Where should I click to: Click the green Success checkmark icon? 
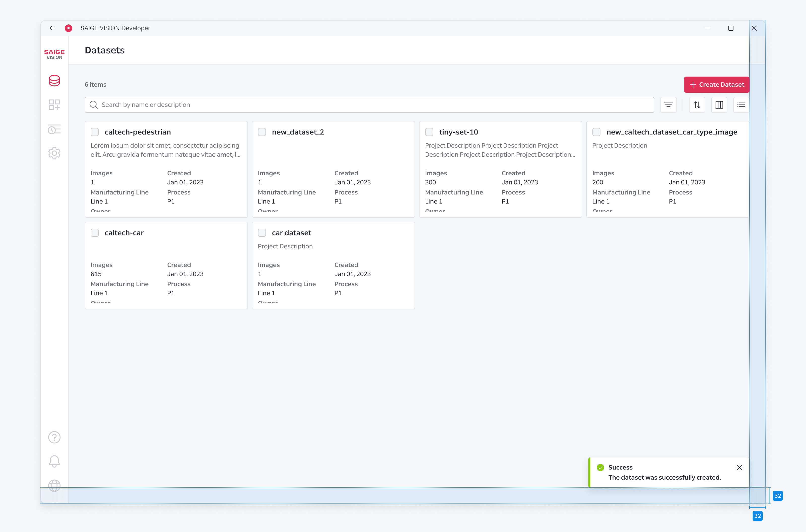click(x=600, y=468)
